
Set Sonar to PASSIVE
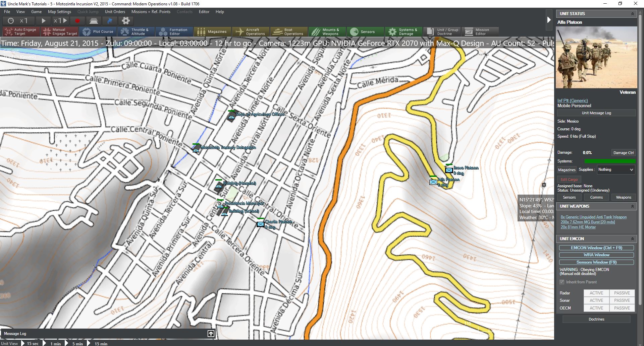coord(622,300)
